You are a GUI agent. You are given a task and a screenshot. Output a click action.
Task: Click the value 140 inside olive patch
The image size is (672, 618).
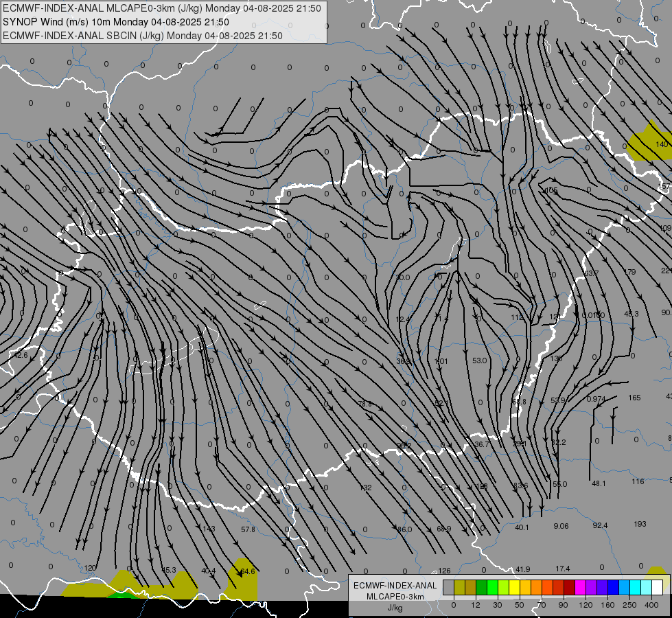(x=662, y=144)
